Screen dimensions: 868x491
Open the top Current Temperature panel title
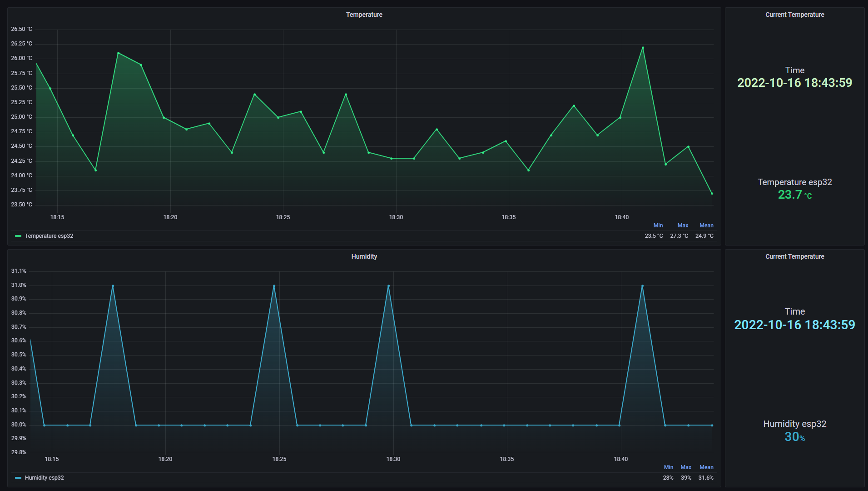794,15
